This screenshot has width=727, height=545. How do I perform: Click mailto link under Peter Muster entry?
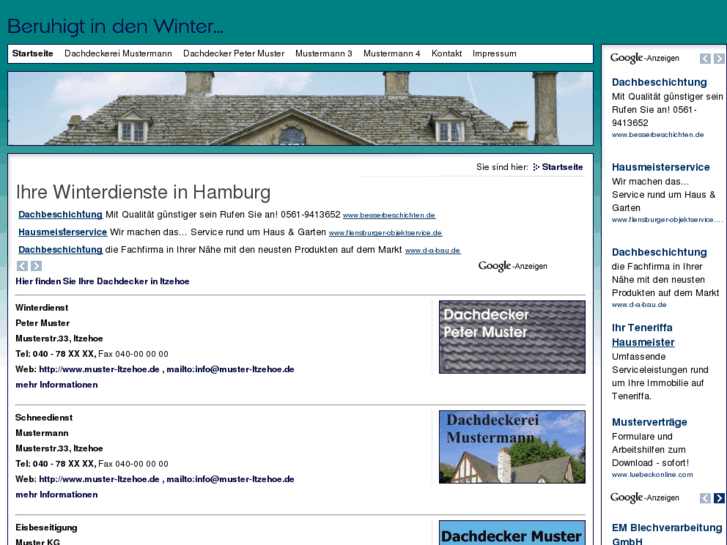(x=230, y=369)
